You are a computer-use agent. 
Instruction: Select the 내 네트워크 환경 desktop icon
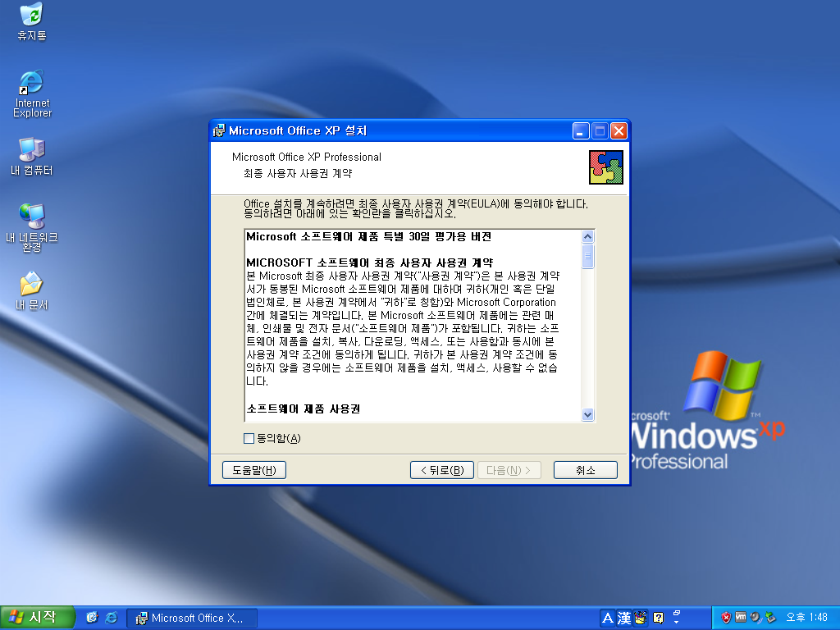pyautogui.click(x=32, y=228)
